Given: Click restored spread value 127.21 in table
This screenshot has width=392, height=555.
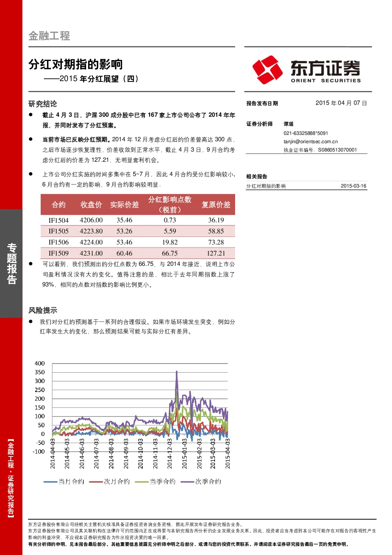Looking at the screenshot, I should click(x=216, y=254).
